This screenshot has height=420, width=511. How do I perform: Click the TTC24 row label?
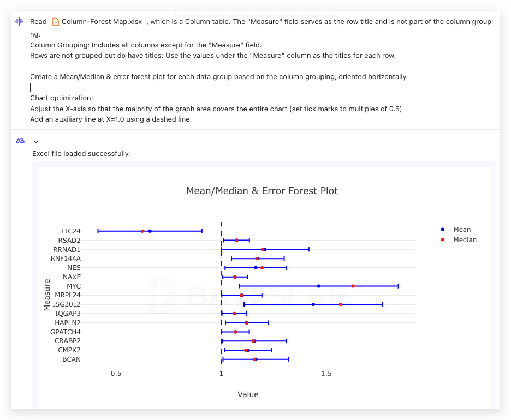click(70, 231)
